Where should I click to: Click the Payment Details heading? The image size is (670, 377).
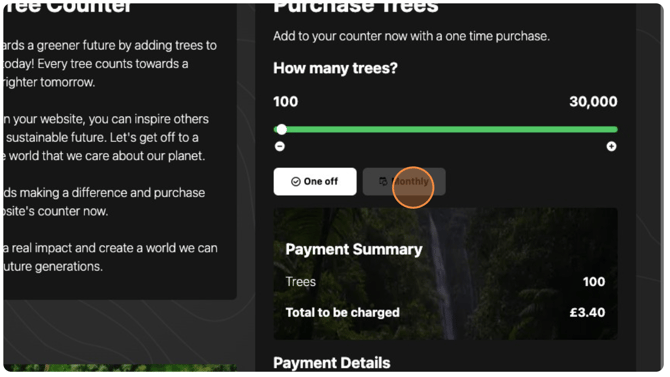(332, 363)
